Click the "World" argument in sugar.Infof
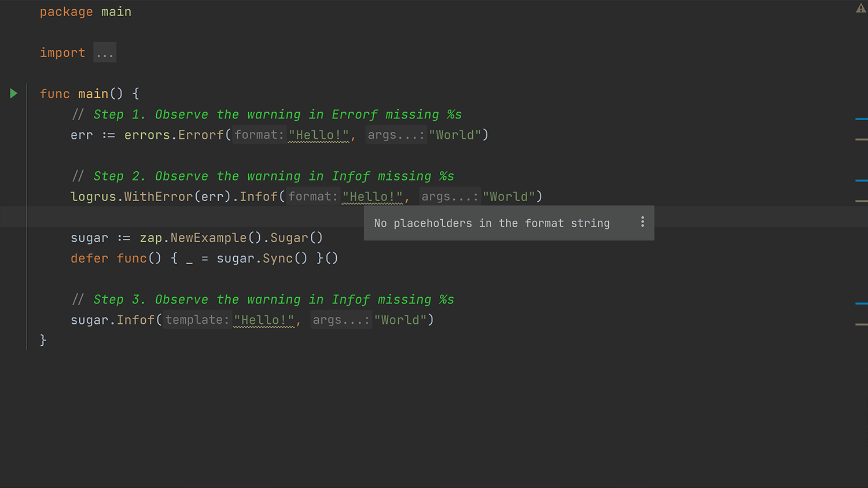Viewport: 868px width, 488px height. (x=400, y=320)
